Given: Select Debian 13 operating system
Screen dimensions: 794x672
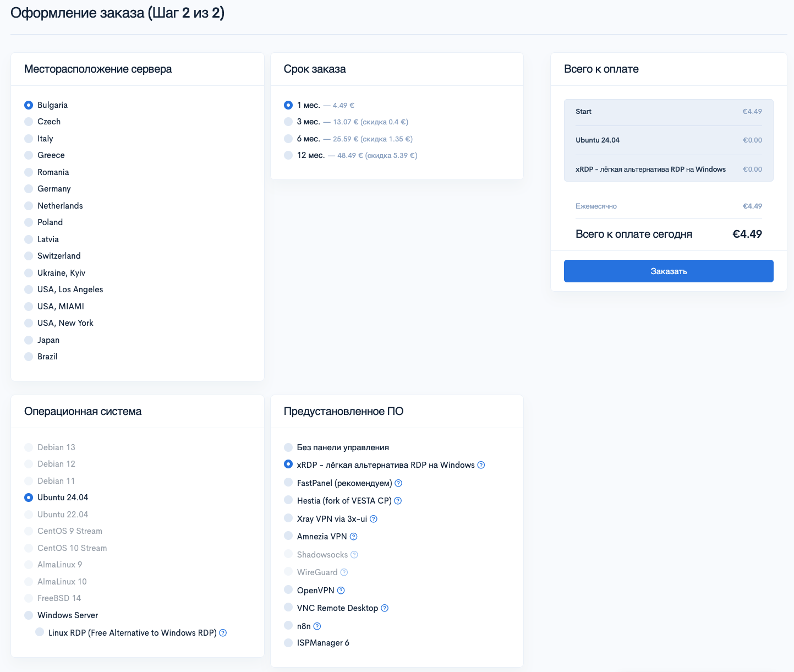Looking at the screenshot, I should (x=29, y=447).
